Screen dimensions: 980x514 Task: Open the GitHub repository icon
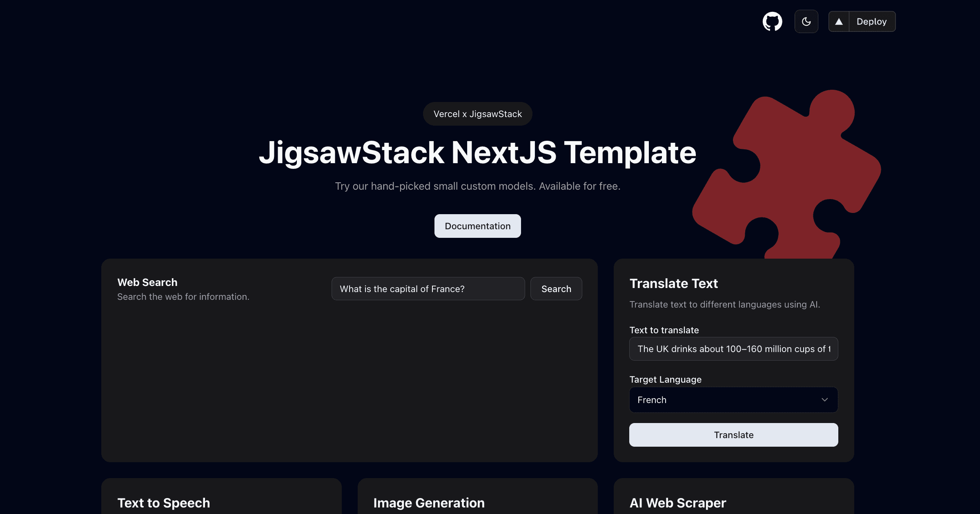(772, 21)
